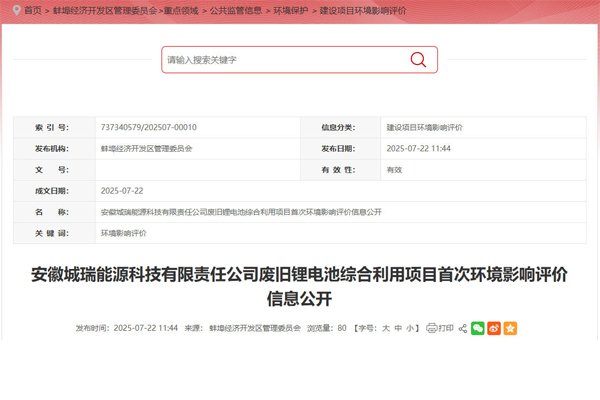Screen dimensions: 600x400
Task: Share the article via Weibo icon
Action: pos(494,327)
